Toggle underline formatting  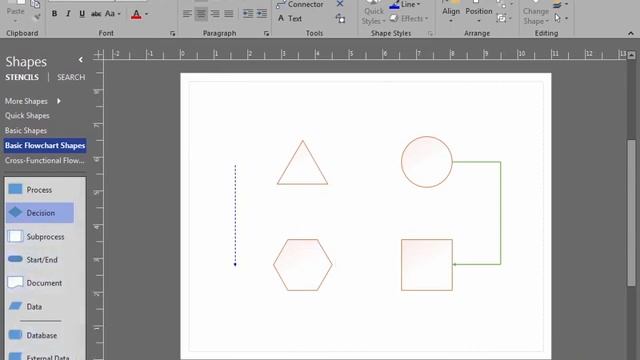pos(82,14)
